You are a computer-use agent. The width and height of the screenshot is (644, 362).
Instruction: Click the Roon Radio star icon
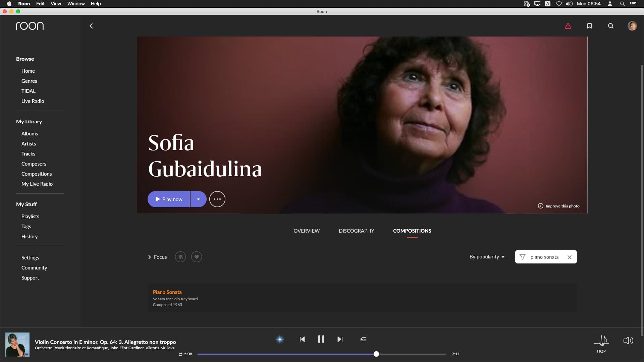[x=280, y=339]
